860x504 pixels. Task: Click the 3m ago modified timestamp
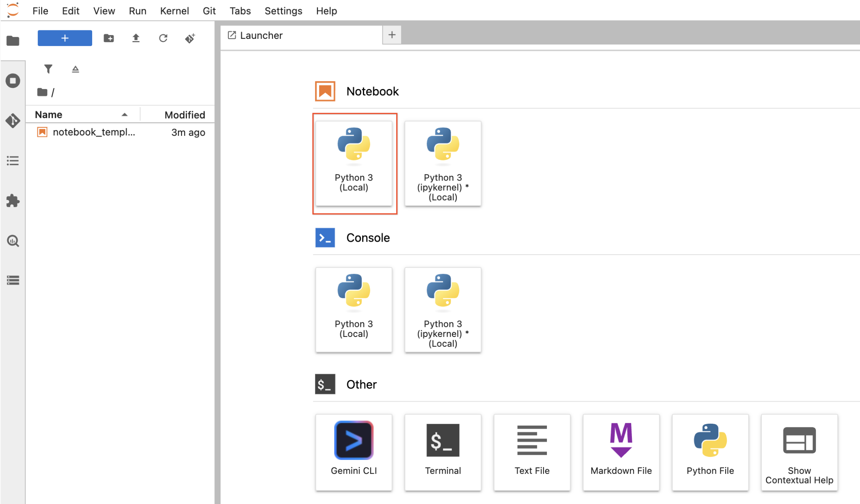click(188, 132)
